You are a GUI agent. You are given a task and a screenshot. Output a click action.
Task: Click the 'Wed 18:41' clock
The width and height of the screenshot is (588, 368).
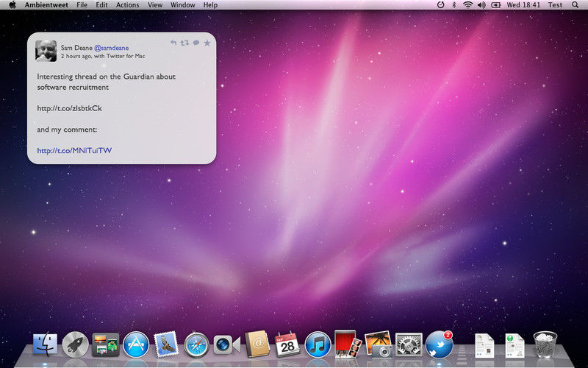point(523,5)
